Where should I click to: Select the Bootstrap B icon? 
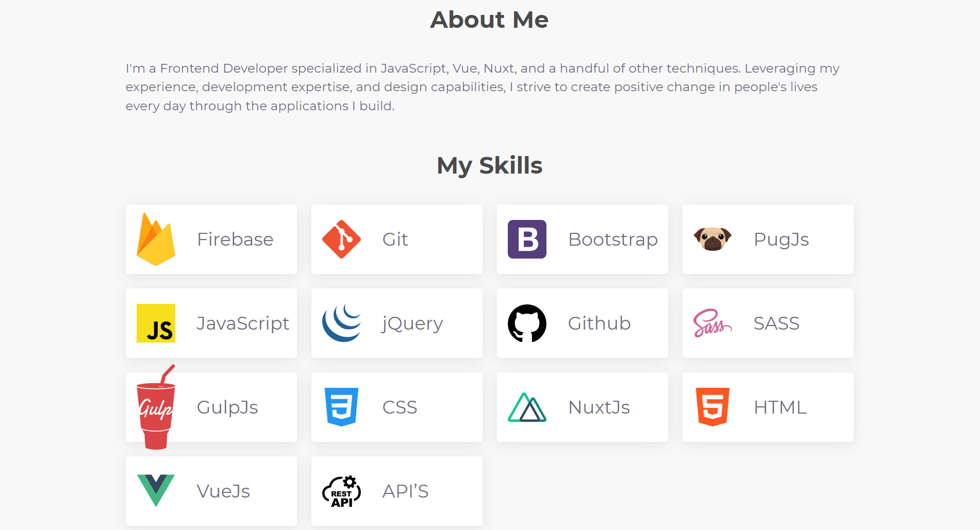click(x=527, y=240)
